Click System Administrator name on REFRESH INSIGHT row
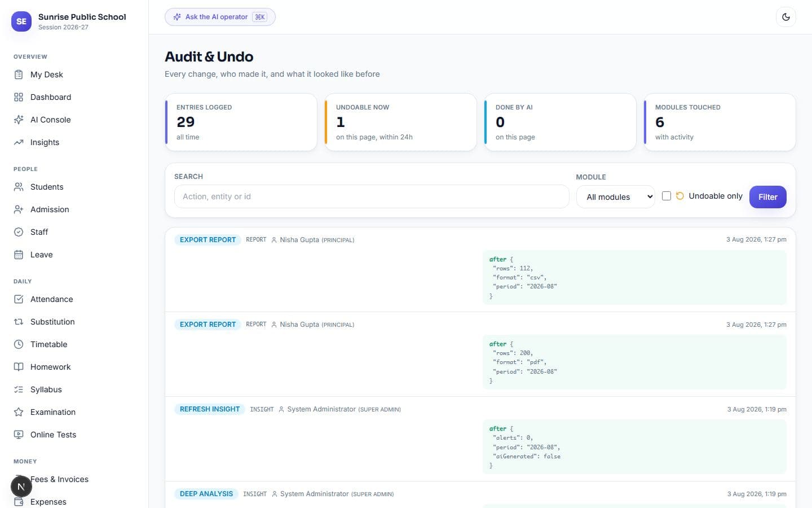 (x=321, y=409)
